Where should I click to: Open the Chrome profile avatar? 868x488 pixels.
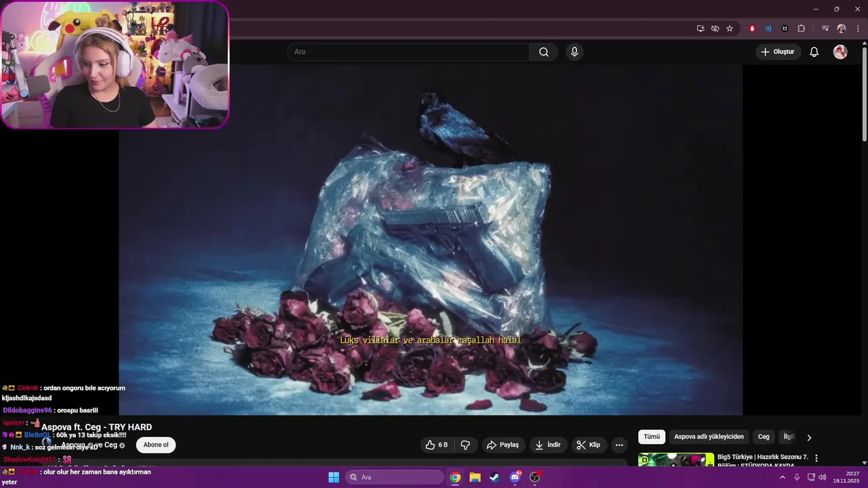point(842,28)
